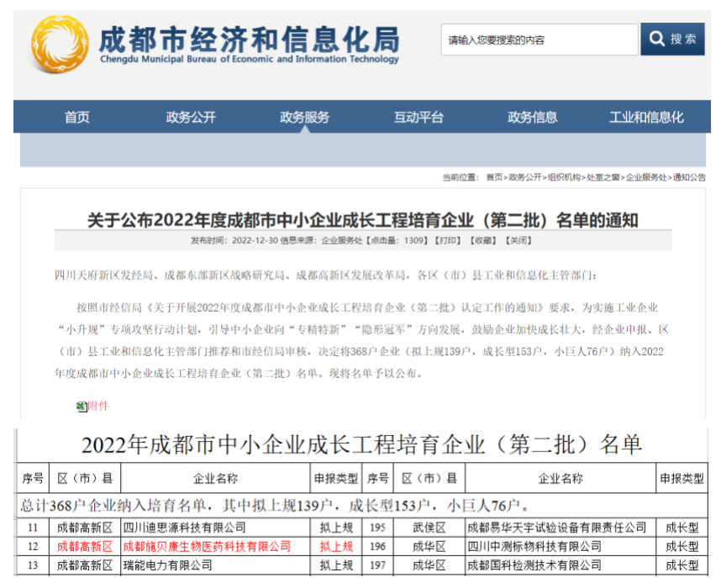The width and height of the screenshot is (716, 588).
Task: Click the 企业名称 column header on left
Action: coord(215,479)
